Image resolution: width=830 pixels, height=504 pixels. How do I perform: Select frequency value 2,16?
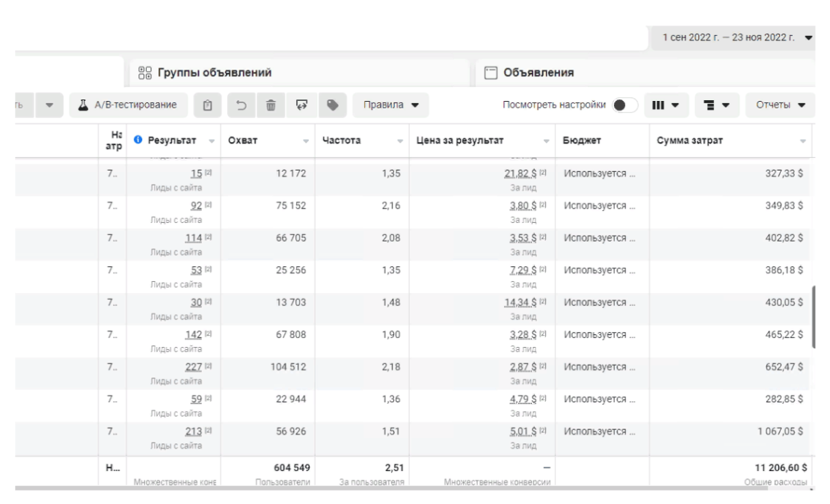point(391,206)
